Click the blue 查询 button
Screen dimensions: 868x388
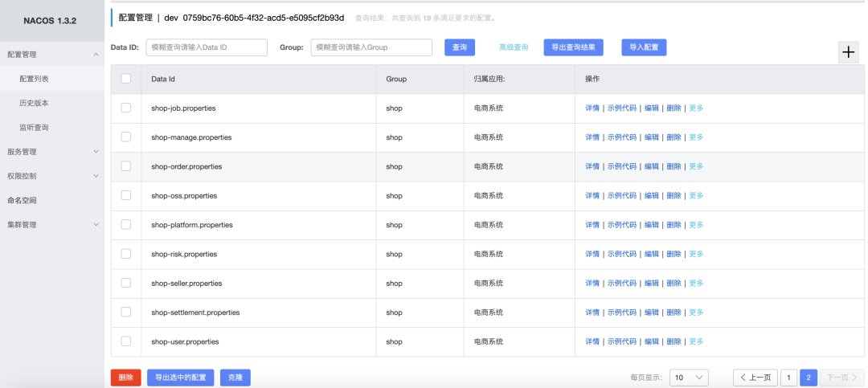460,47
